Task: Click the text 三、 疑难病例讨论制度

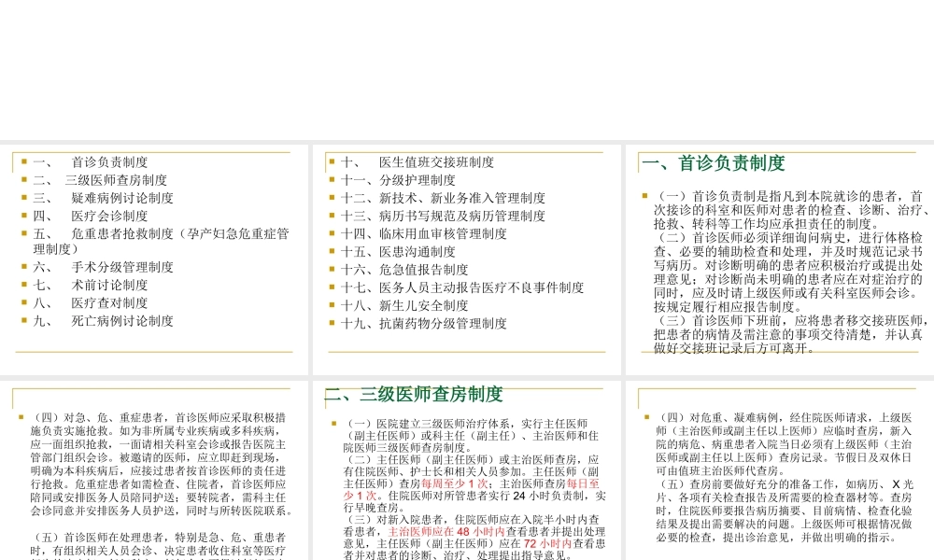Action: [x=103, y=198]
